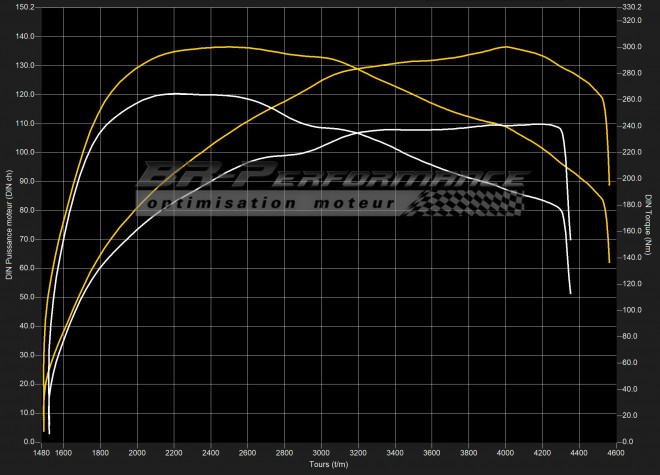660x475 pixels.
Task: Select the 'Tours (t/m)' x-axis title
Action: 329,465
